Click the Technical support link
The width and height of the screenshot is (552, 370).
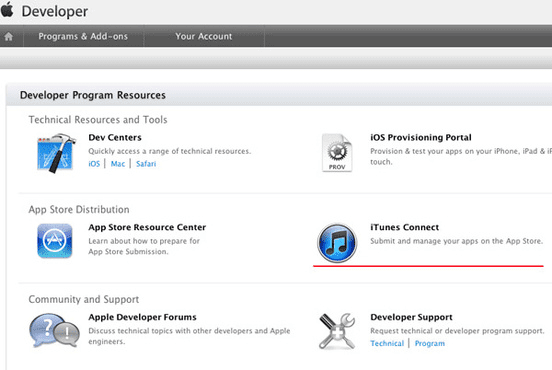click(387, 343)
